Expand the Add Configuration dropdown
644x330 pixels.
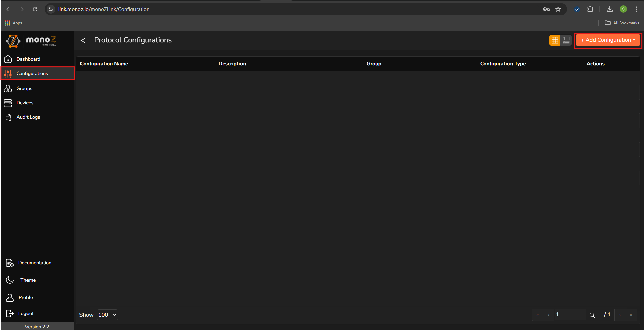[608, 40]
